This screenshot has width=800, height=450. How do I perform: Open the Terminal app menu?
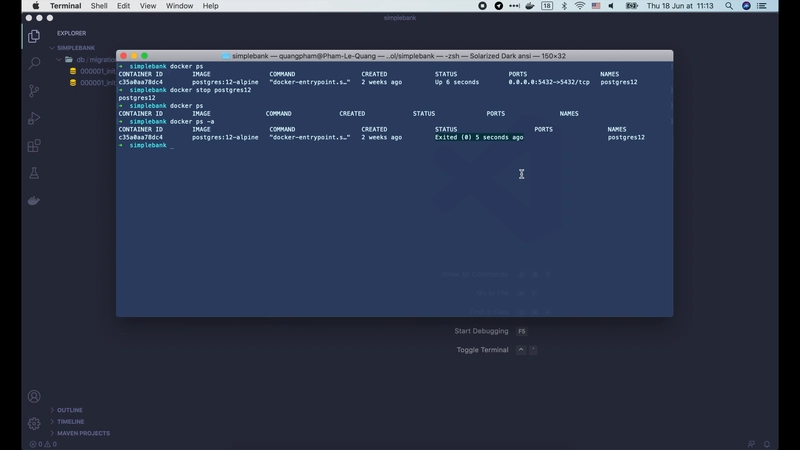coord(65,6)
